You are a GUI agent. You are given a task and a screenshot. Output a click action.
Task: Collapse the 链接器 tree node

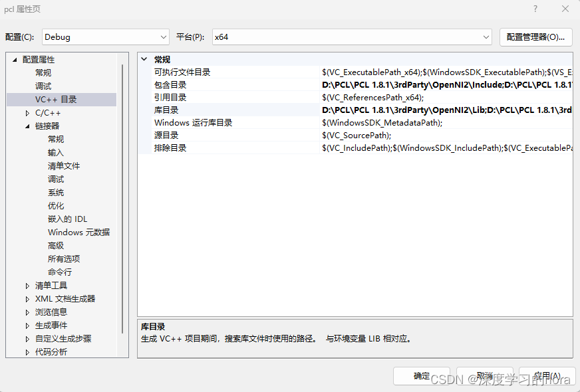[x=27, y=126]
